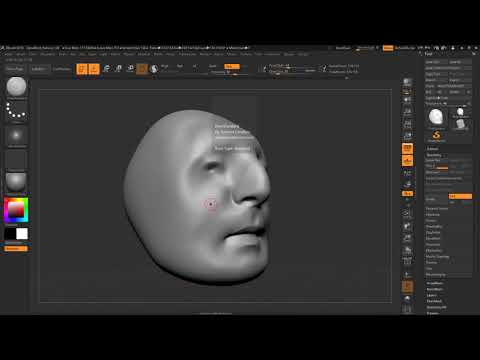Toggle the orange Floor grid button
480x360 pixels.
407,161
